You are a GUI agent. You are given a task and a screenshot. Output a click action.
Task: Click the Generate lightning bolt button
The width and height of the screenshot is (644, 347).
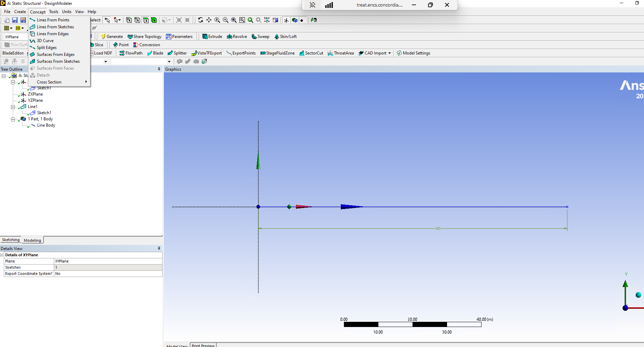pyautogui.click(x=112, y=37)
